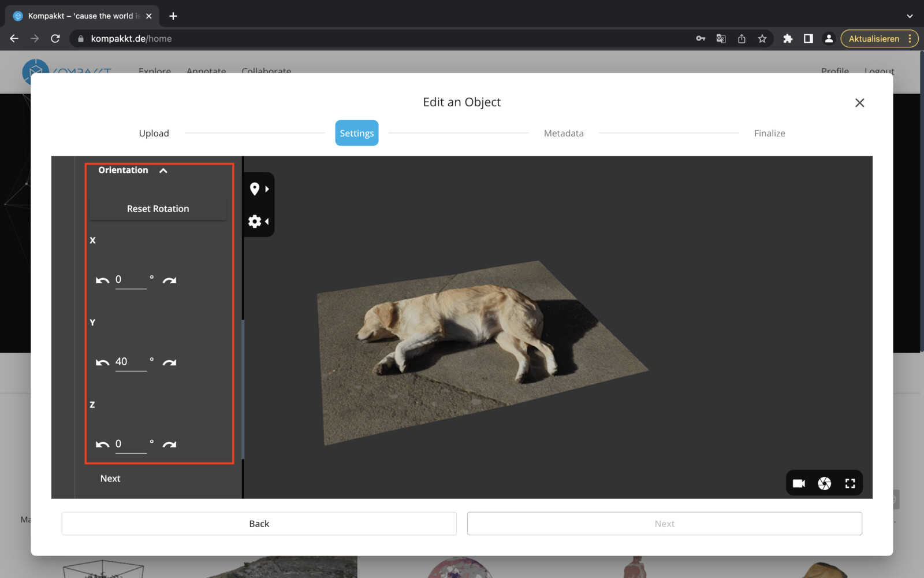Click the Back button
924x578 pixels.
(259, 524)
